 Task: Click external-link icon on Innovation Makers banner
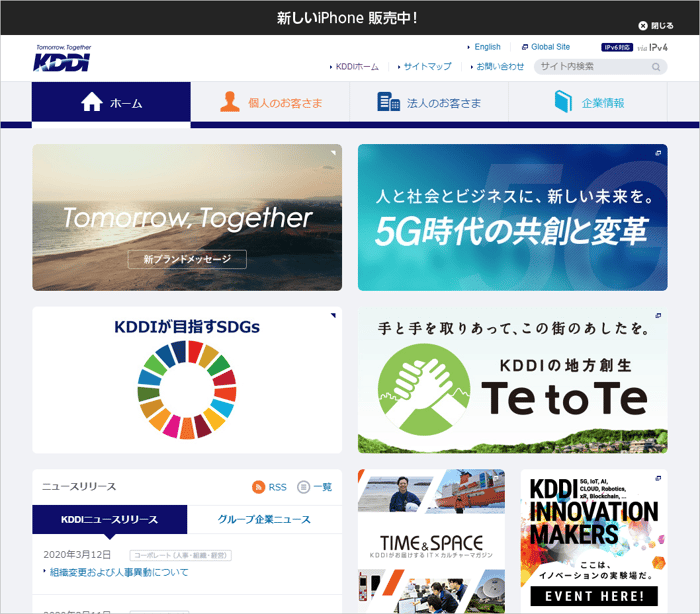coord(658,478)
